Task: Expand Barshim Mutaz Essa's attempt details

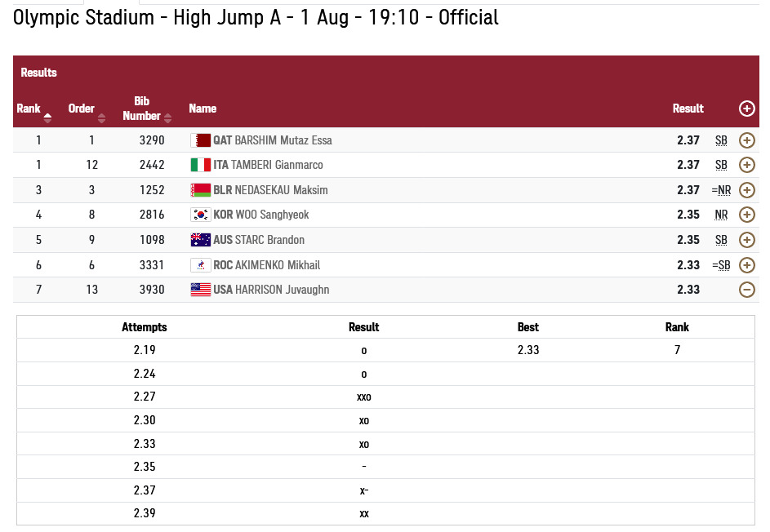Action: pyautogui.click(x=746, y=140)
